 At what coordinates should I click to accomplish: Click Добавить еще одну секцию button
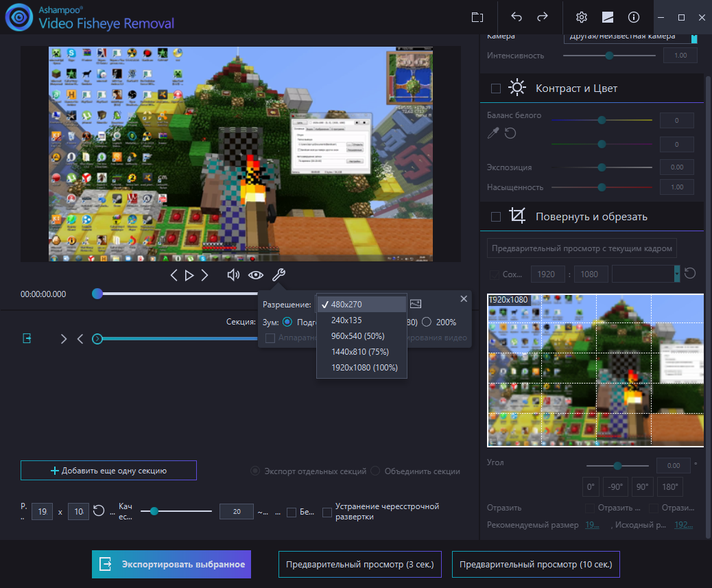[108, 471]
